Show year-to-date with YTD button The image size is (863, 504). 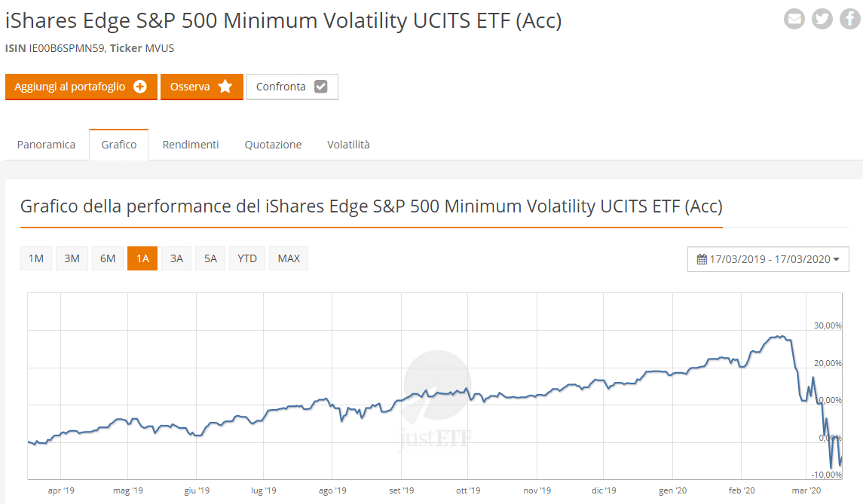click(x=247, y=258)
